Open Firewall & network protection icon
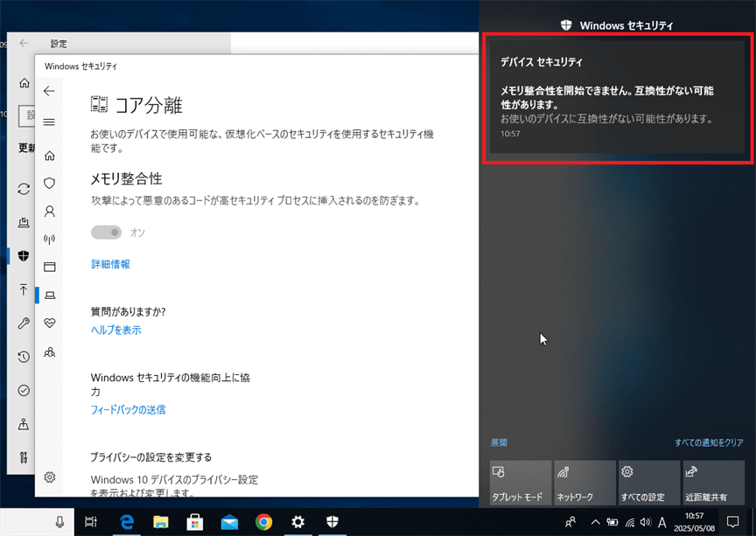Image resolution: width=756 pixels, height=536 pixels. [x=50, y=239]
